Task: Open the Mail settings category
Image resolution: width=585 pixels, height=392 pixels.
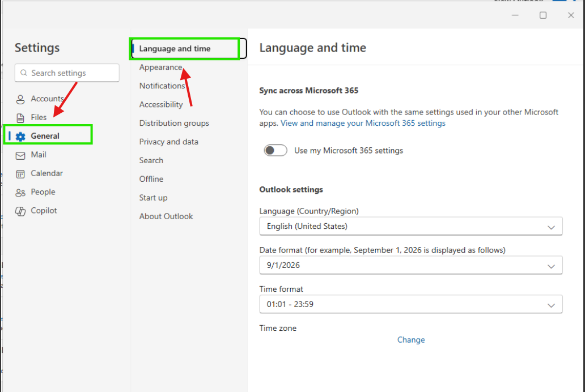Action: (x=39, y=155)
